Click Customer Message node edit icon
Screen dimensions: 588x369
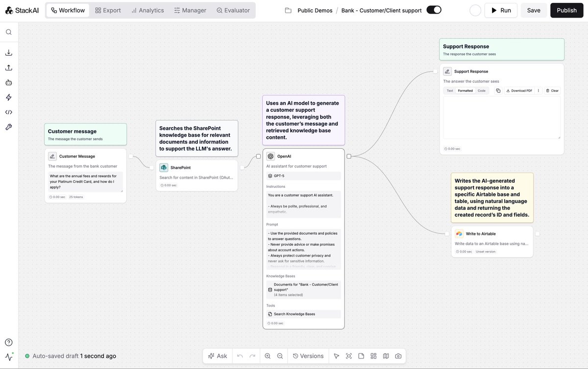pyautogui.click(x=52, y=156)
